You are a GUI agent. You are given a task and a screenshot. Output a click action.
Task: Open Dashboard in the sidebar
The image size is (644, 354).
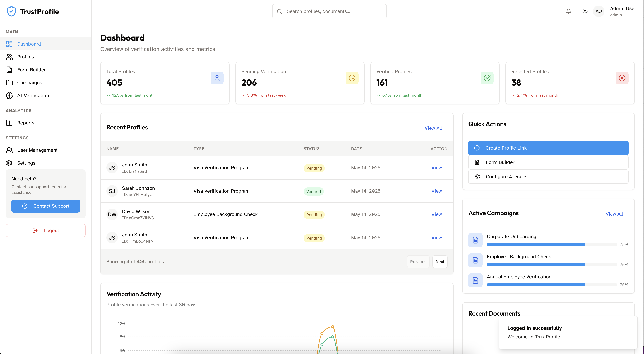point(45,44)
